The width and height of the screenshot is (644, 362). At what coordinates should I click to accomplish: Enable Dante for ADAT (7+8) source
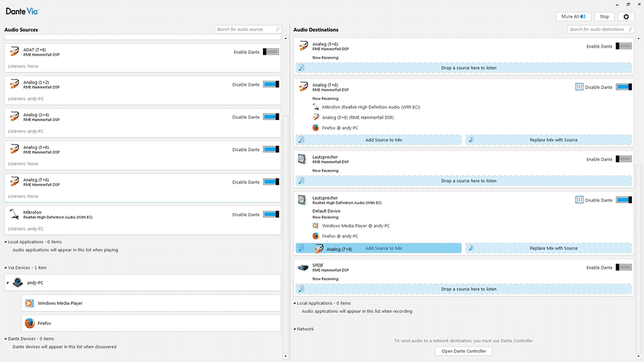coord(270,52)
